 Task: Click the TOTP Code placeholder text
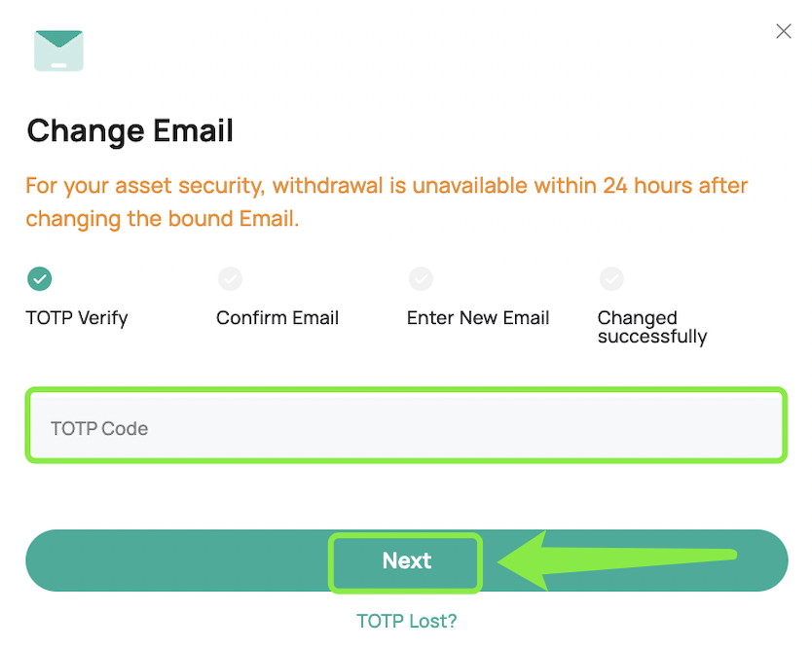pos(98,427)
